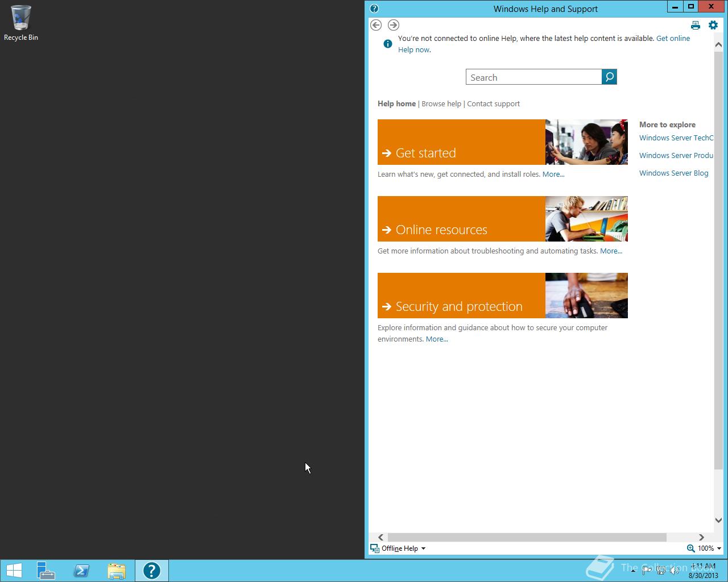
Task: Click horizontal scrollbar left arrow
Action: (380, 537)
